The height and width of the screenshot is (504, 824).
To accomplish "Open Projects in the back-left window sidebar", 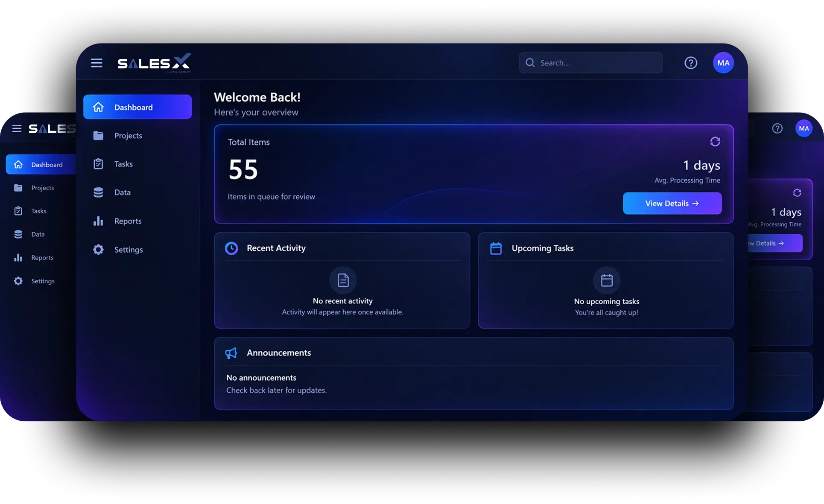I will click(x=41, y=188).
